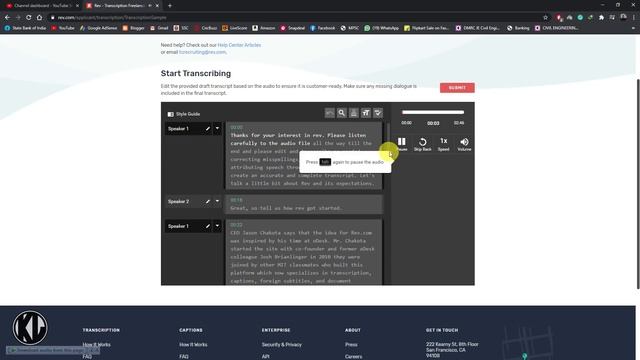This screenshot has height=360, width=640.
Task: Bookmark this page with star icon
Action: click(x=545, y=18)
